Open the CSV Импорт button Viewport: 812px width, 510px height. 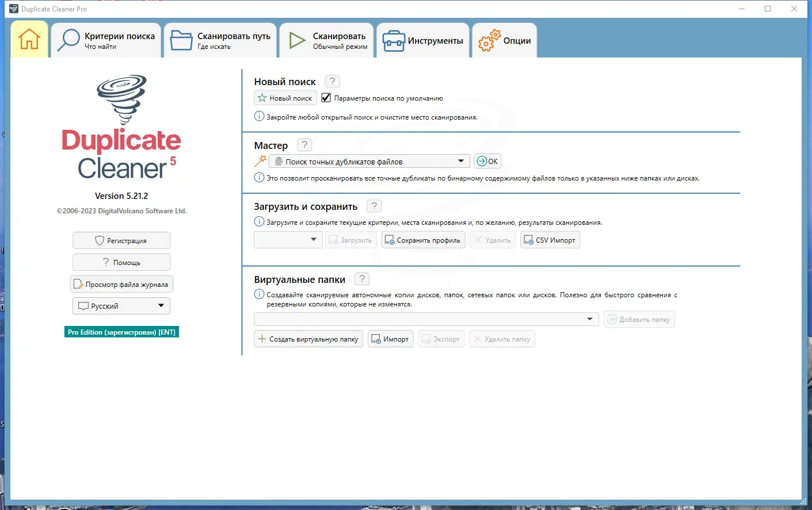pyautogui.click(x=550, y=240)
